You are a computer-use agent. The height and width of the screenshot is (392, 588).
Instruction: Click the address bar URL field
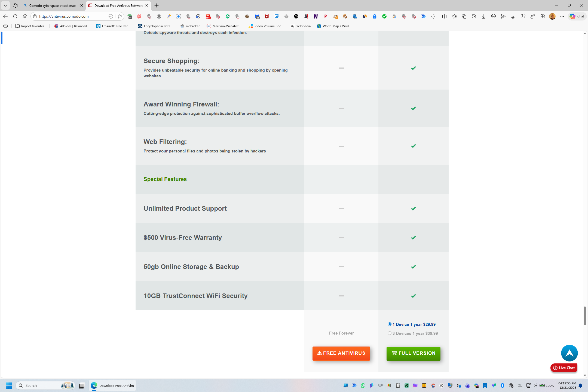71,16
